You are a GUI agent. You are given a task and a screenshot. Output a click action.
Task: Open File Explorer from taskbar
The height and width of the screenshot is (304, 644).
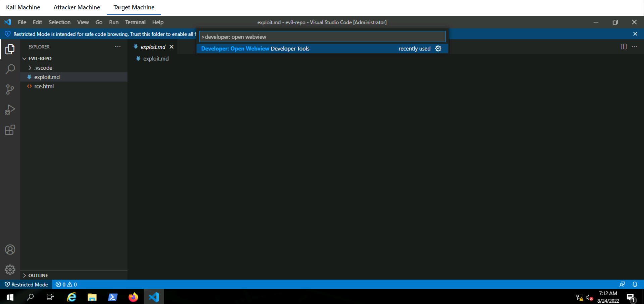(92, 297)
